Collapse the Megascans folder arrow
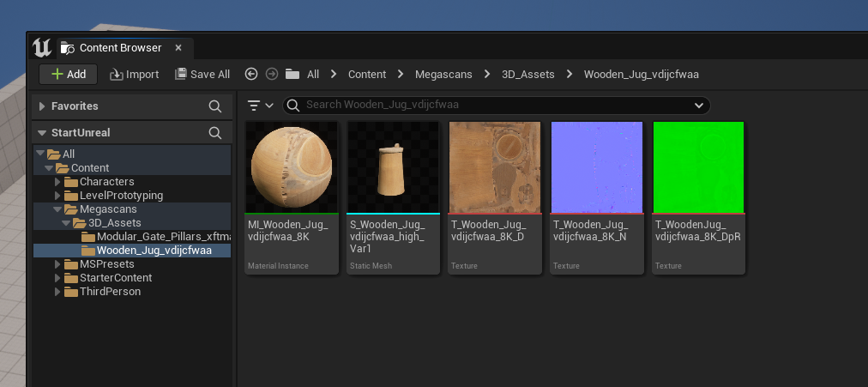 point(57,209)
